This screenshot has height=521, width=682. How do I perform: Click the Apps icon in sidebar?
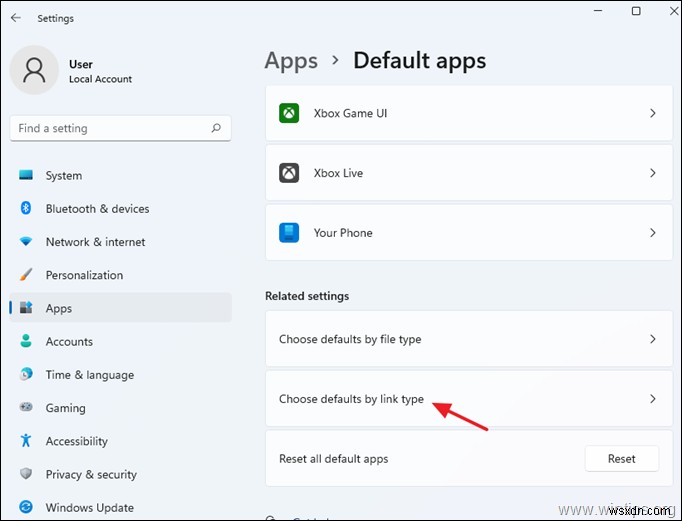26,307
